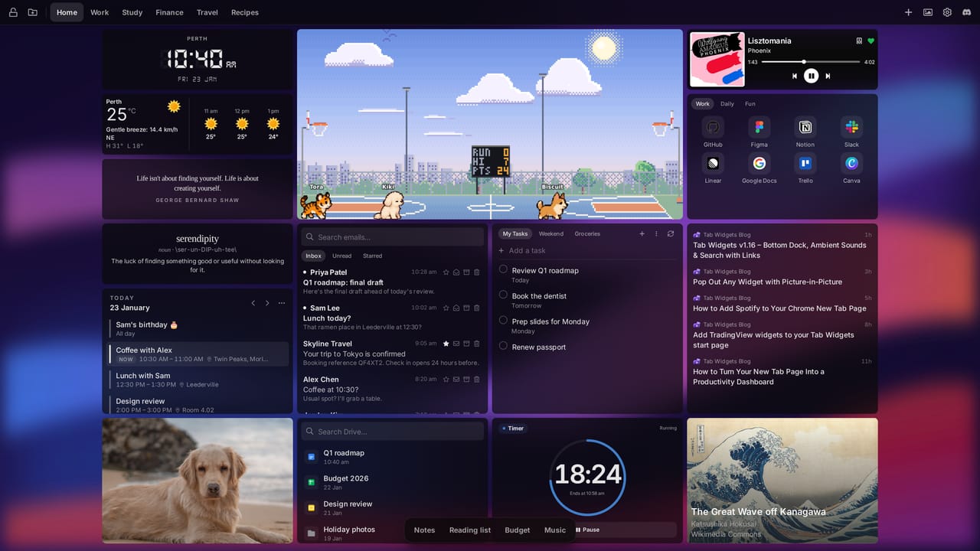Open the Budget dock item
Screen dimensions: 980x551
coord(518,530)
